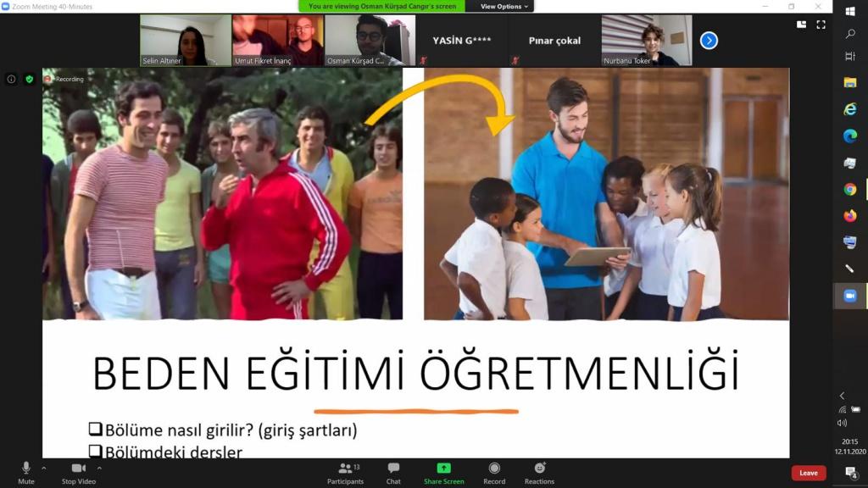Open the View Options dropdown
Screen dimensions: 868x488
(504, 6)
